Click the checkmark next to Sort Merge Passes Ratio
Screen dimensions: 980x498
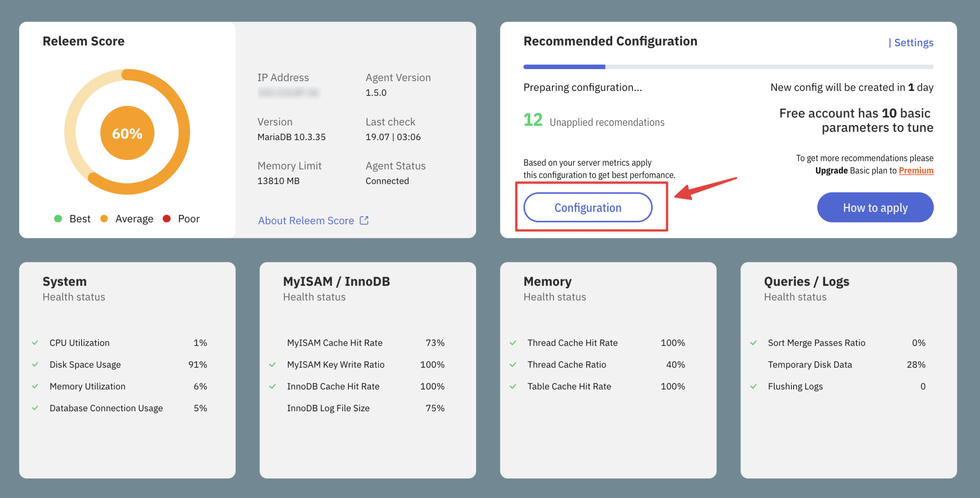pyautogui.click(x=753, y=343)
